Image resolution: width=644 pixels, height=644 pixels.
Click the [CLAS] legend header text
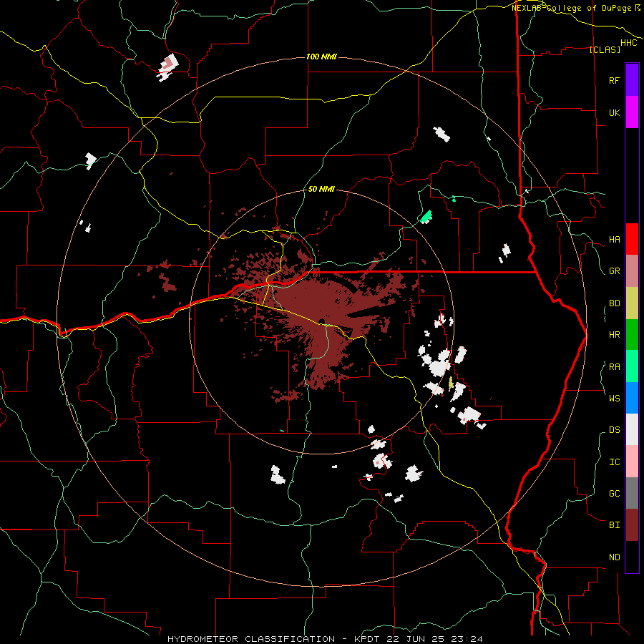[605, 49]
